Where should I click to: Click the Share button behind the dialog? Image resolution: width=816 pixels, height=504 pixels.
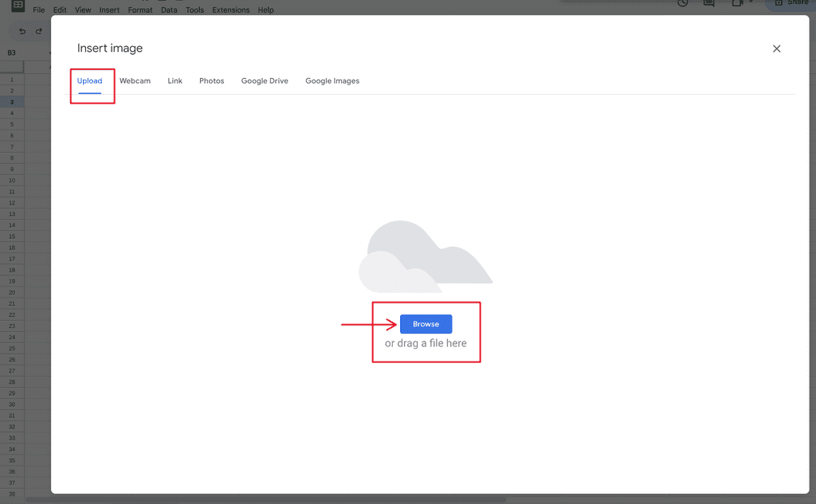click(790, 4)
